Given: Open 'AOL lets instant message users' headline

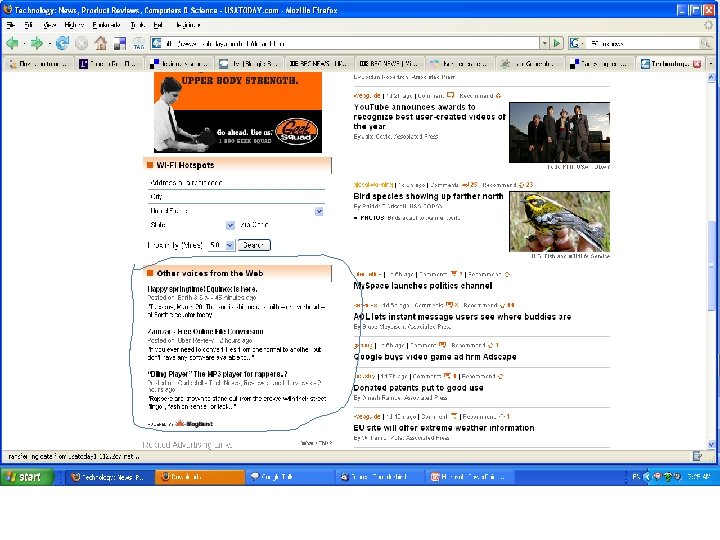Looking at the screenshot, I should (x=462, y=316).
